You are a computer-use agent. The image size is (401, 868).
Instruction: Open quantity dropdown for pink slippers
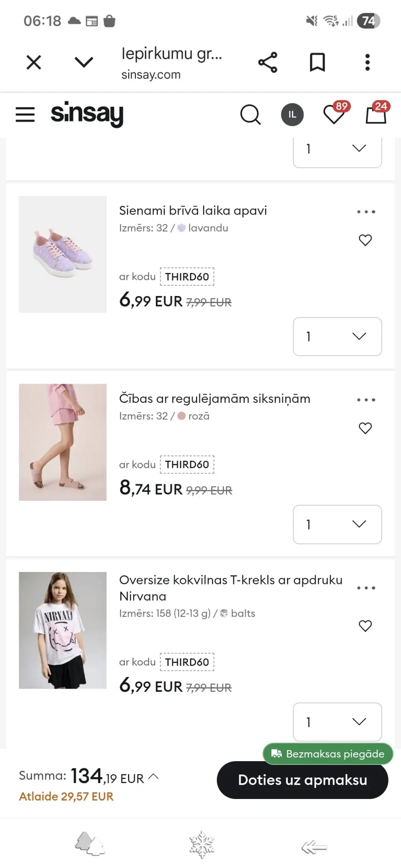point(337,524)
